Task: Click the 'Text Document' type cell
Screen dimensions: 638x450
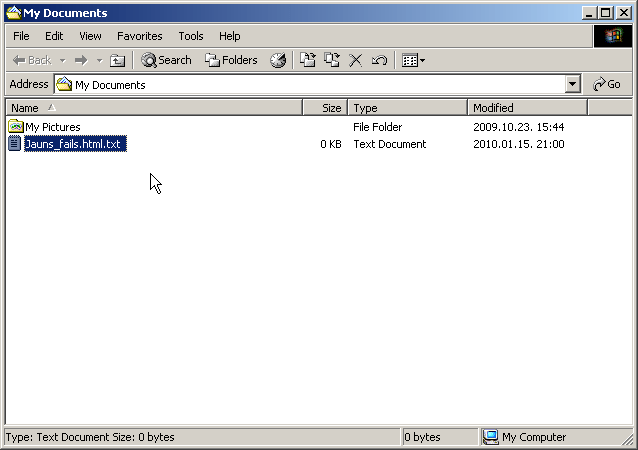Action: coord(390,144)
